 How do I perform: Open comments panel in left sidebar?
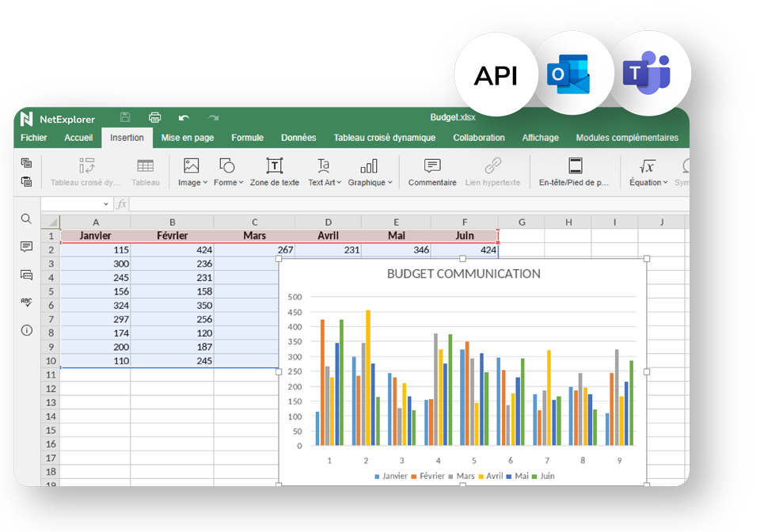coord(26,246)
